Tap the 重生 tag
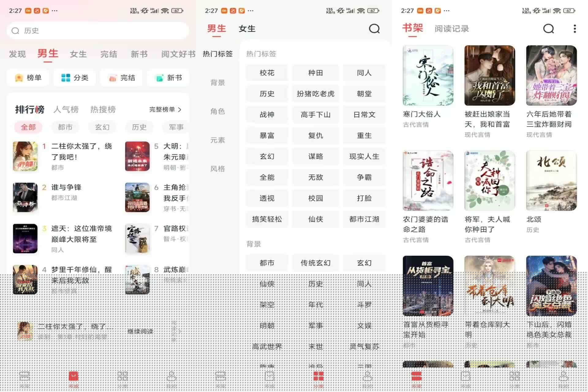This screenshot has height=392, width=588. pos(364,136)
